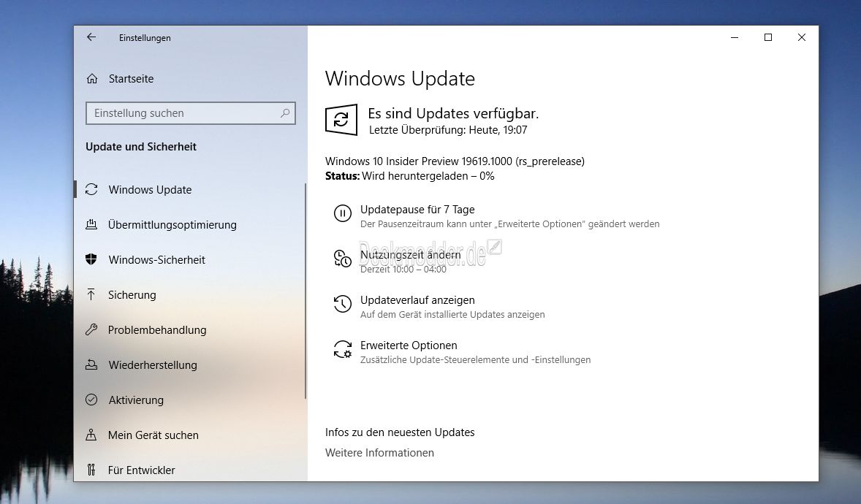Click the pause icon for Updatepause
Viewport: 861px width, 504px height.
coord(343,213)
